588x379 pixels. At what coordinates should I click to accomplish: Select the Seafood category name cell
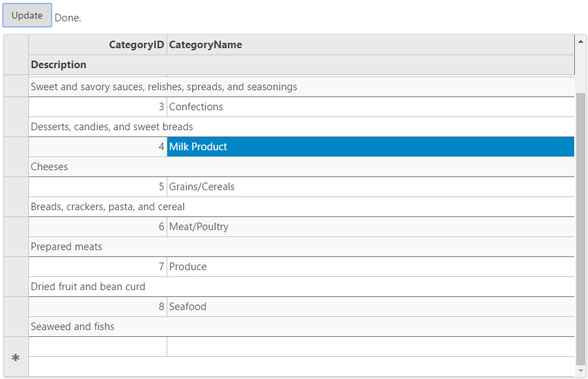[370, 307]
